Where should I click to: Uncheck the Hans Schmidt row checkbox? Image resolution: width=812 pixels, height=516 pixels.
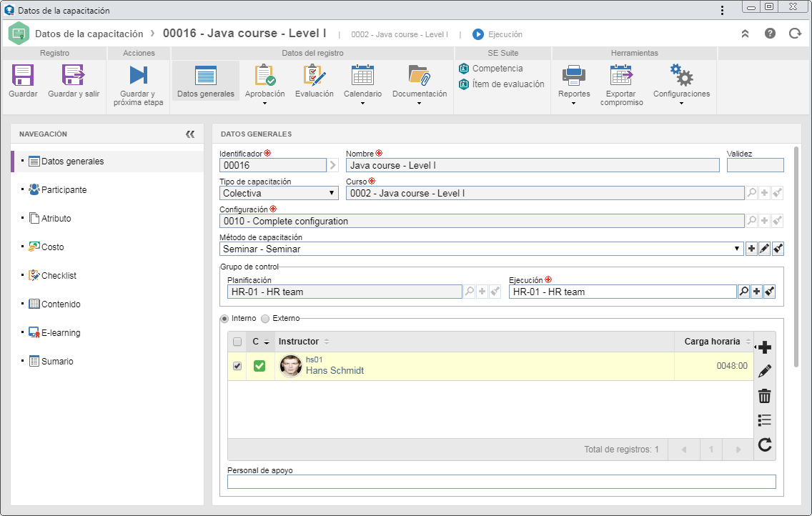(237, 366)
